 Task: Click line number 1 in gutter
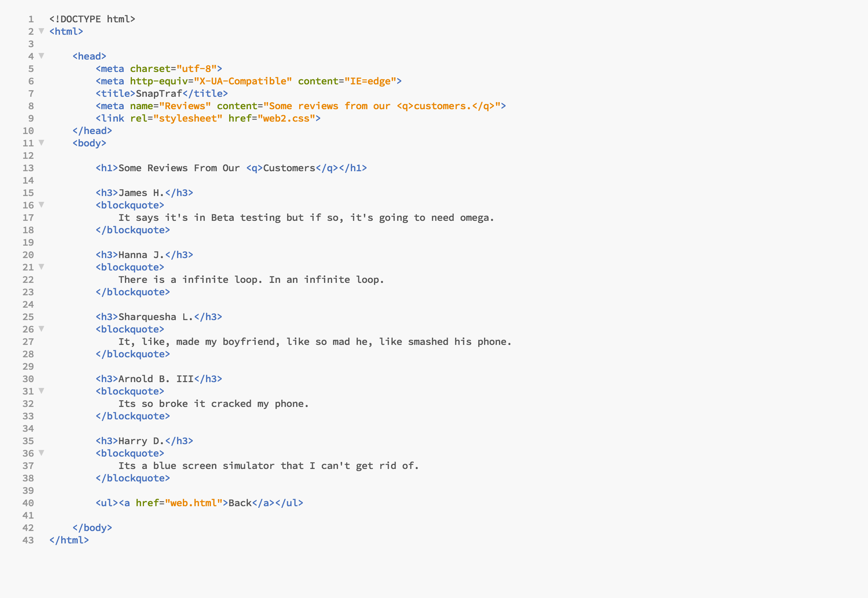[31, 19]
